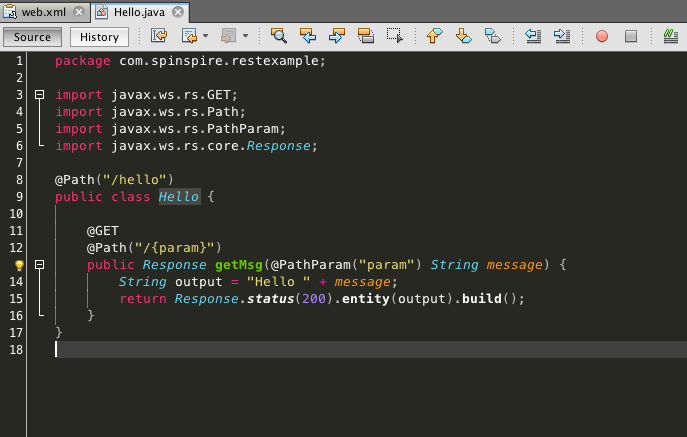Click the greyed Forward navigation icon
Screen dimensions: 687x437
(228, 36)
